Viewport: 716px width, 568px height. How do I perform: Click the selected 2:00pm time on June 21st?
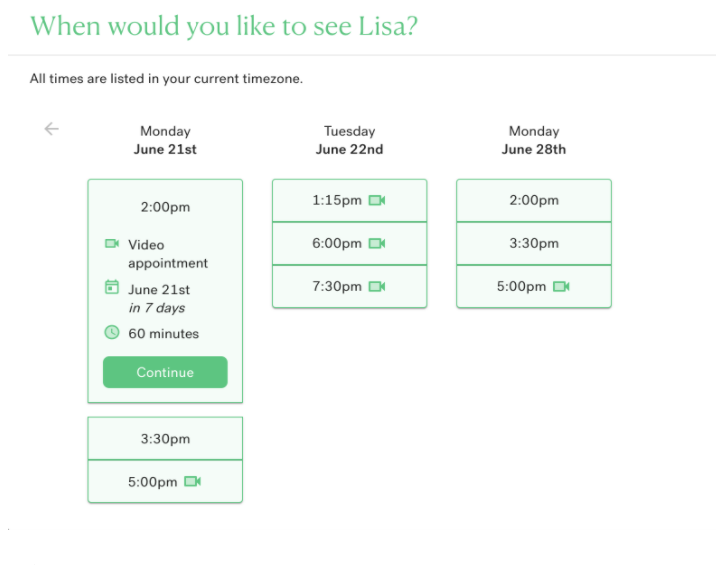165,207
